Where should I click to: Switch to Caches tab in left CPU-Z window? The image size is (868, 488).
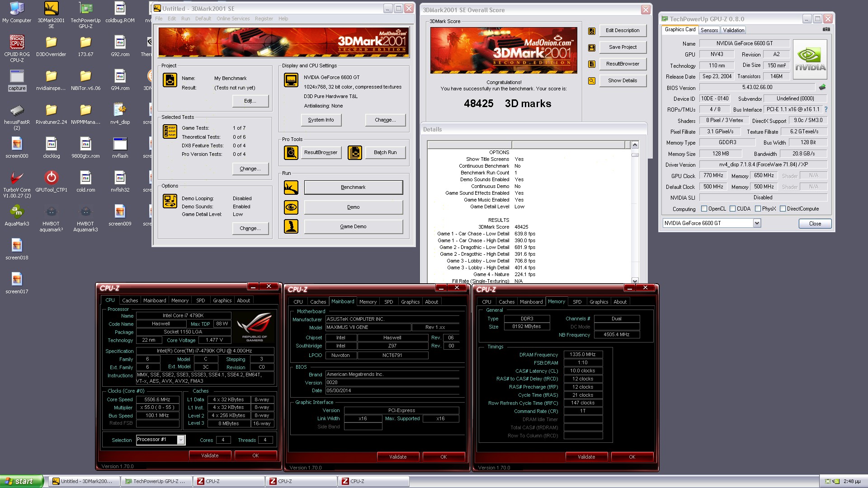tap(130, 300)
